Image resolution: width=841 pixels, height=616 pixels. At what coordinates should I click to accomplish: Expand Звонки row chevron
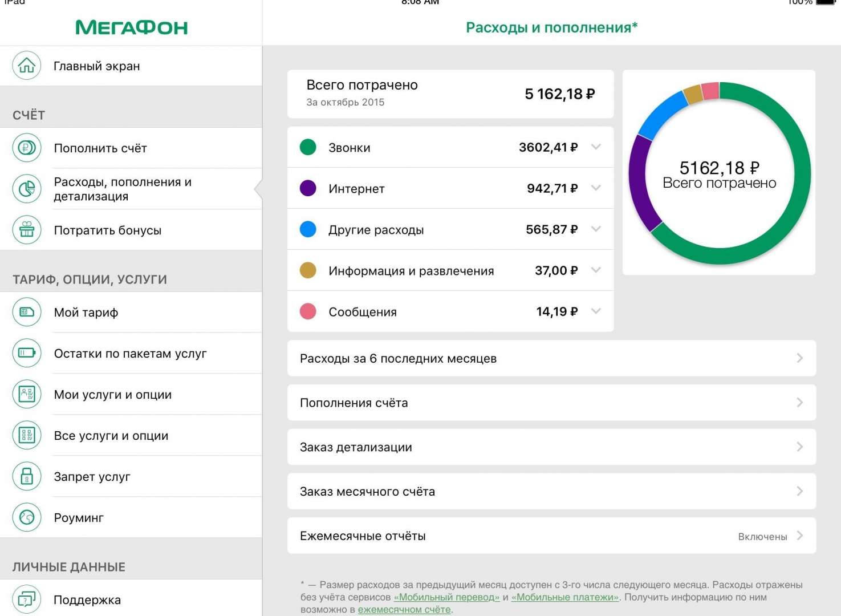[x=596, y=147]
